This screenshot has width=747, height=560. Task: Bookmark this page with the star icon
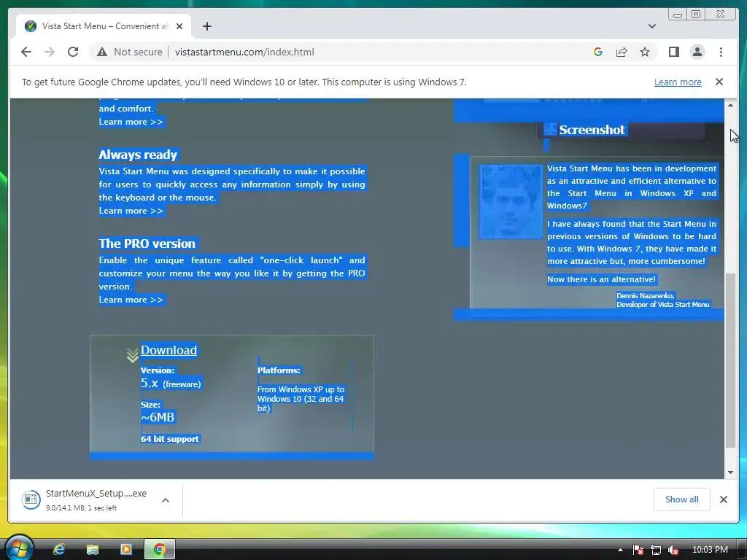click(645, 52)
